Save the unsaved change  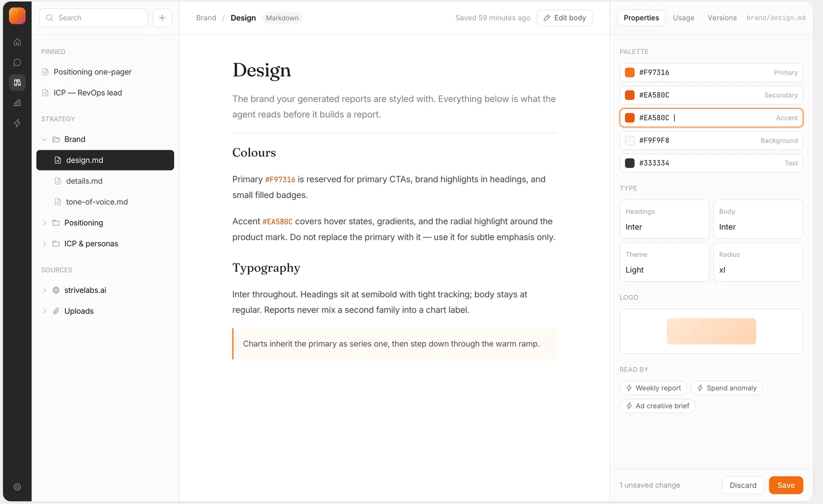pyautogui.click(x=785, y=485)
